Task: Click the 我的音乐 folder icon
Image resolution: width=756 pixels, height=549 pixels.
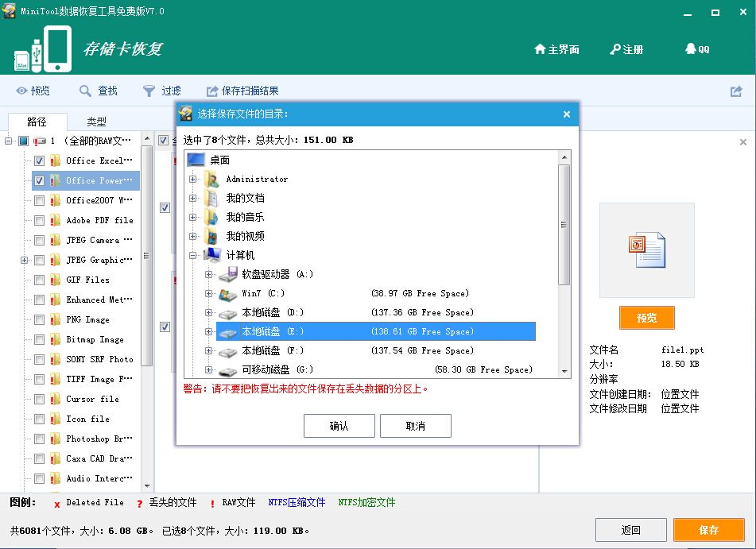Action: tap(211, 218)
